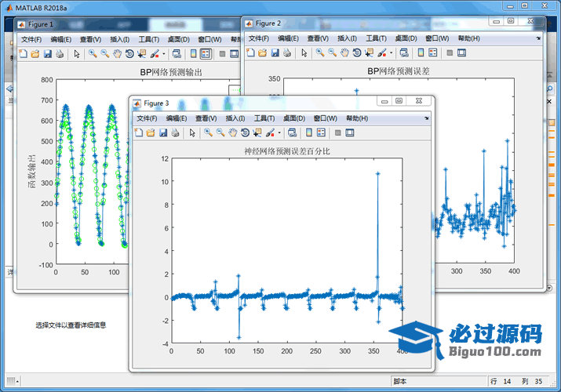Open 文件(F) menu in Figure 2

tap(259, 38)
